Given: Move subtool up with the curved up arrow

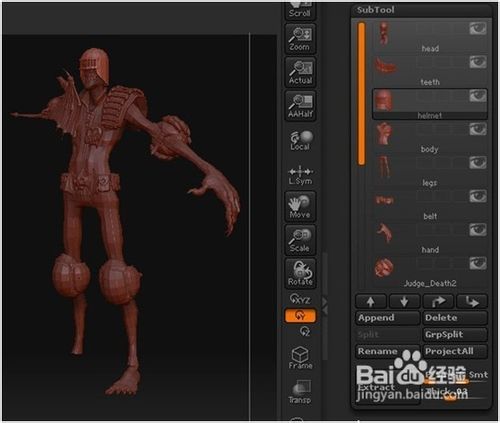Looking at the screenshot, I should coord(438,301).
